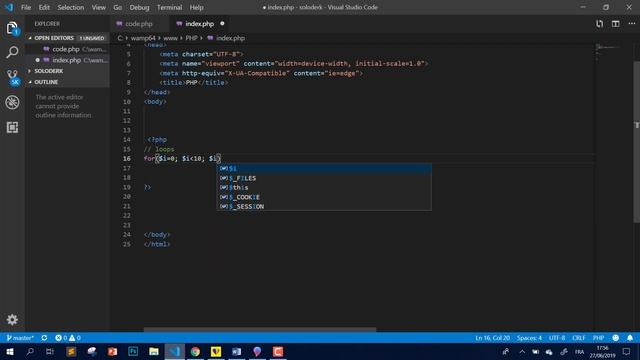Open code.php in Open Editors list
Viewport: 640px width, 360px height.
coord(68,49)
